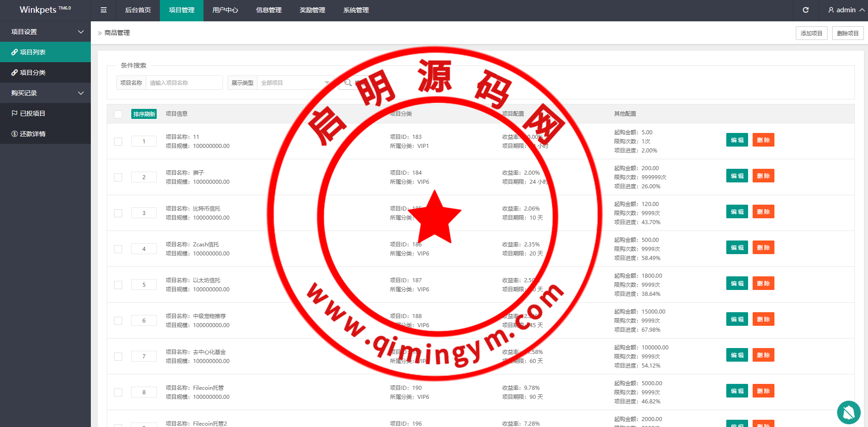This screenshot has width=868, height=427.
Task: Switch to the 用户中心 top menu
Action: point(225,10)
